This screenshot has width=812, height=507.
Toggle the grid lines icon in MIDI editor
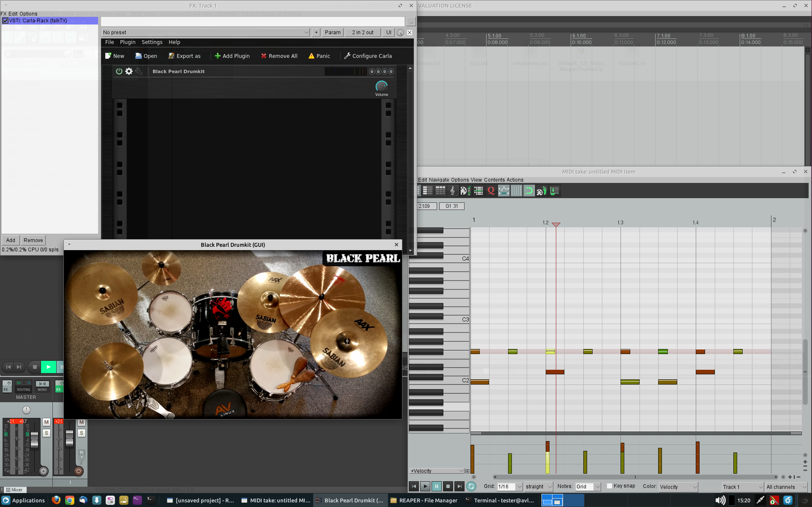pos(516,191)
